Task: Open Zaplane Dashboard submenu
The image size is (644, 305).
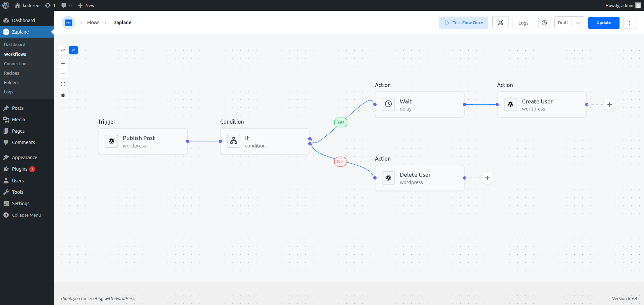Action: point(14,45)
